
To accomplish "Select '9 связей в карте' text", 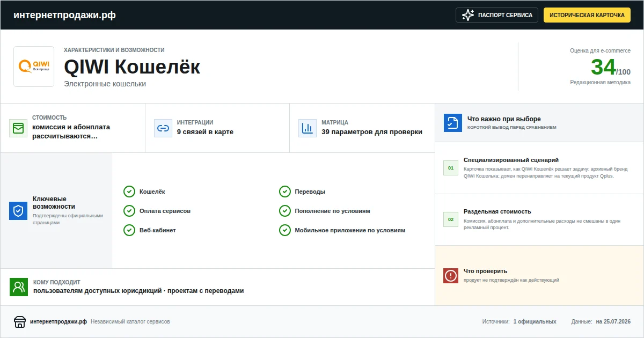I will tap(206, 132).
